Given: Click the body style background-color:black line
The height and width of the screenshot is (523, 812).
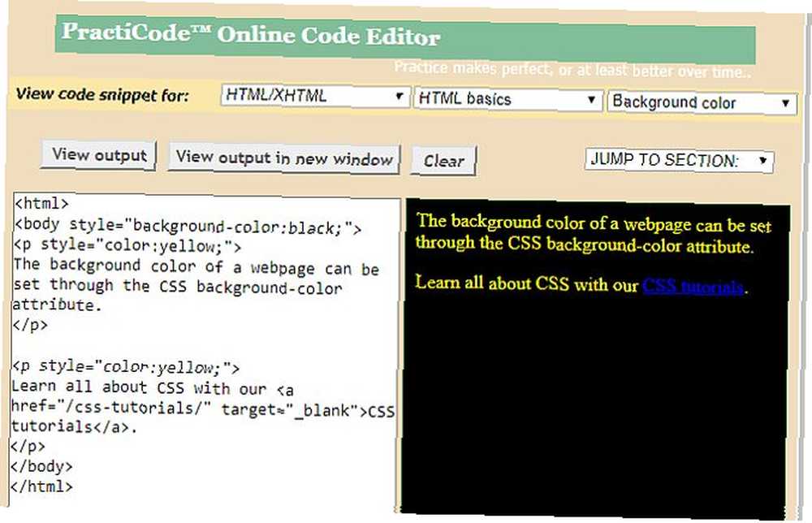Looking at the screenshot, I should point(188,227).
